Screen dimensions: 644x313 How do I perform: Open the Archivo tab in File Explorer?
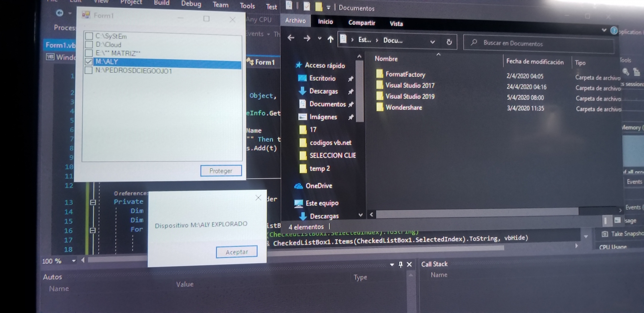pos(295,21)
